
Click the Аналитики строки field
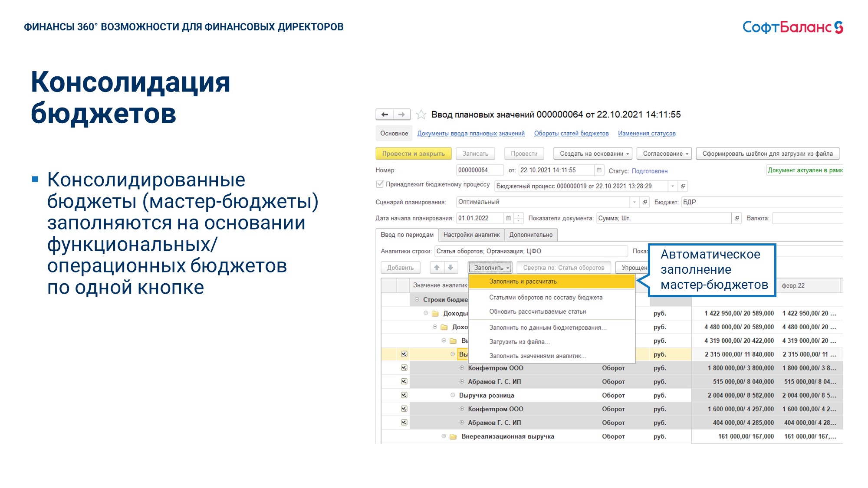531,251
